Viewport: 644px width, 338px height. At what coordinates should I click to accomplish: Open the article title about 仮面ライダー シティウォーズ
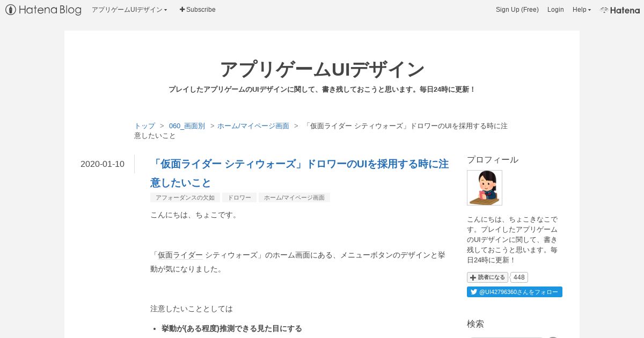point(299,173)
